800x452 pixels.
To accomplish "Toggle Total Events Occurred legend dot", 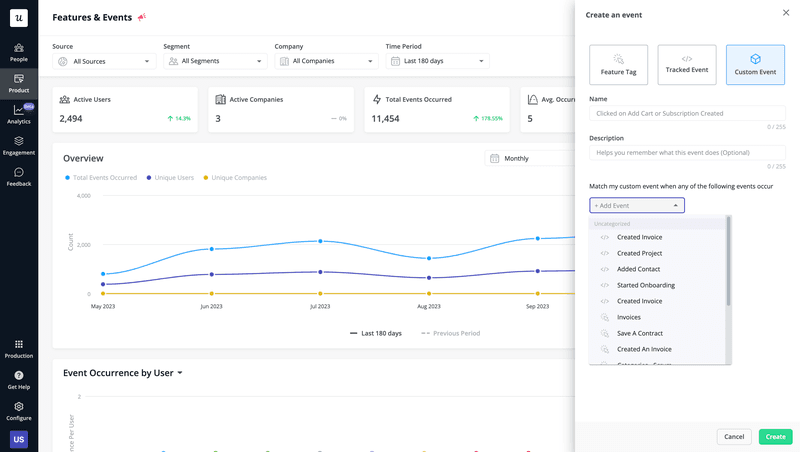I will (x=67, y=177).
